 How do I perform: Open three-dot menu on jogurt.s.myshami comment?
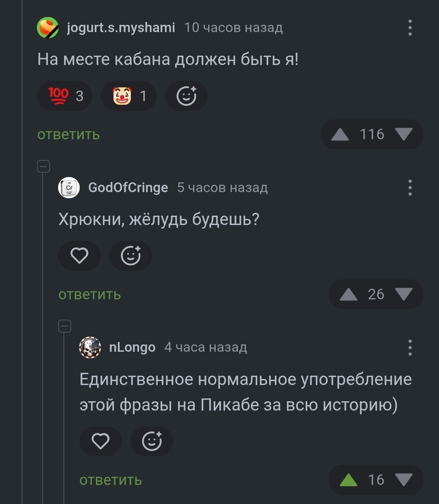[410, 28]
